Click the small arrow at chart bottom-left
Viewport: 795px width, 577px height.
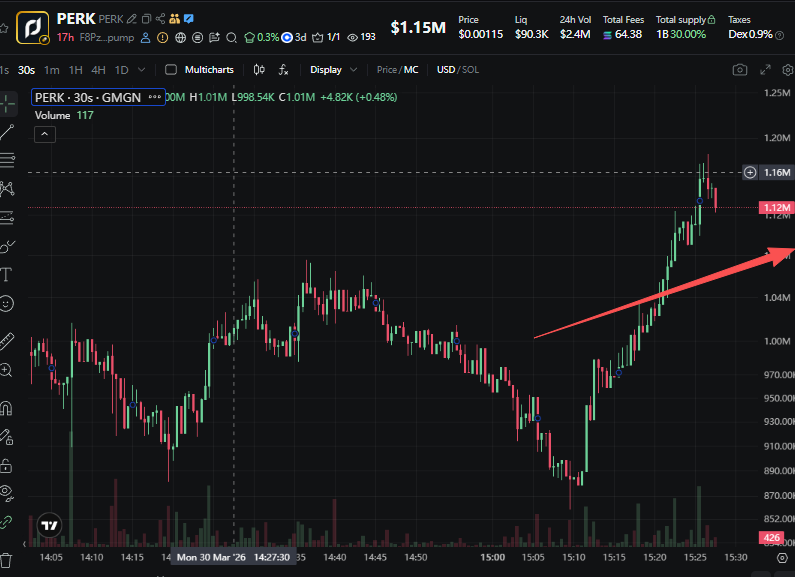pos(24,544)
